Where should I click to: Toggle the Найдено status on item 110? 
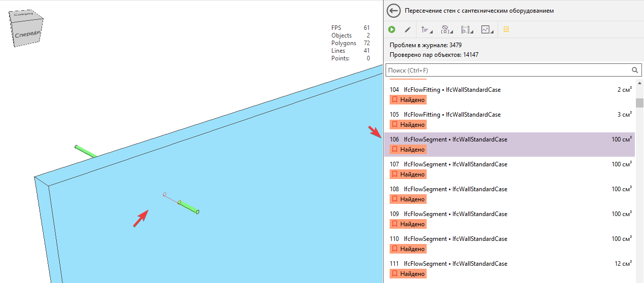(408, 249)
